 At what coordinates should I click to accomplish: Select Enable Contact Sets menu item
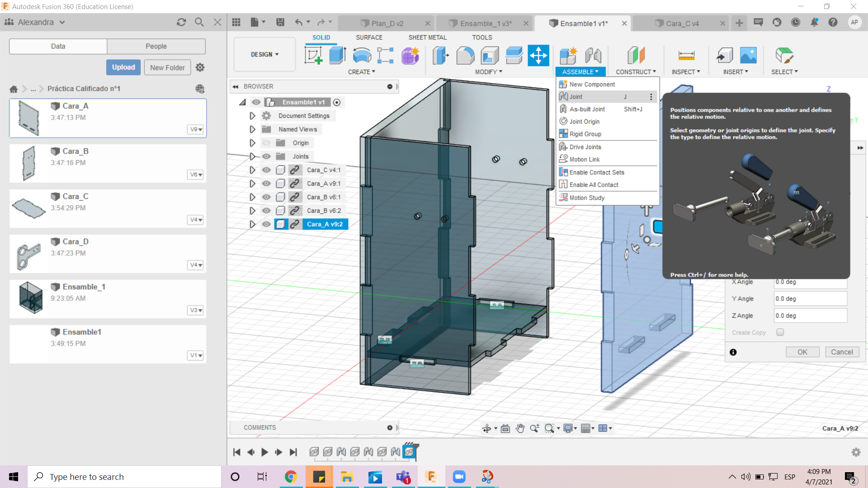pyautogui.click(x=596, y=172)
